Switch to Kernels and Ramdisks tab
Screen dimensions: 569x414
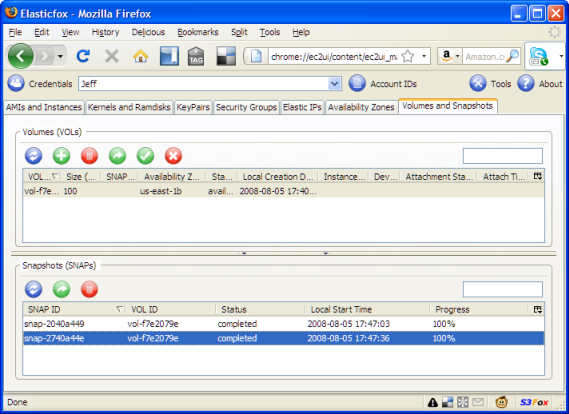click(x=129, y=107)
